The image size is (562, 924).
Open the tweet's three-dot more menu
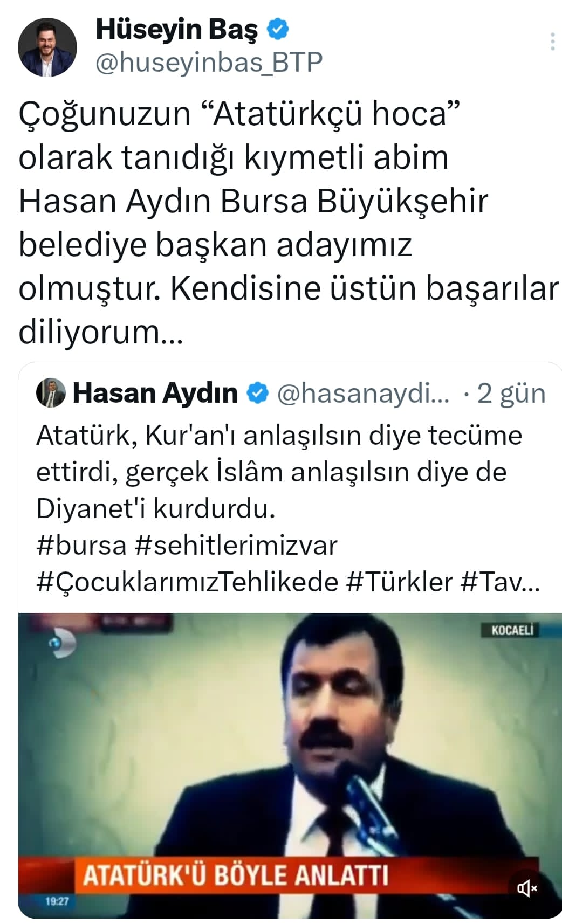click(552, 42)
